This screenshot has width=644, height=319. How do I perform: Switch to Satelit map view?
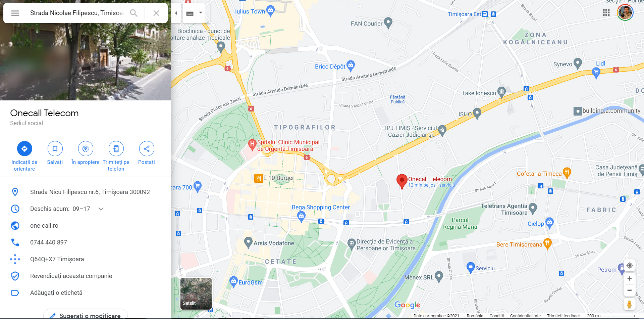coord(196,293)
